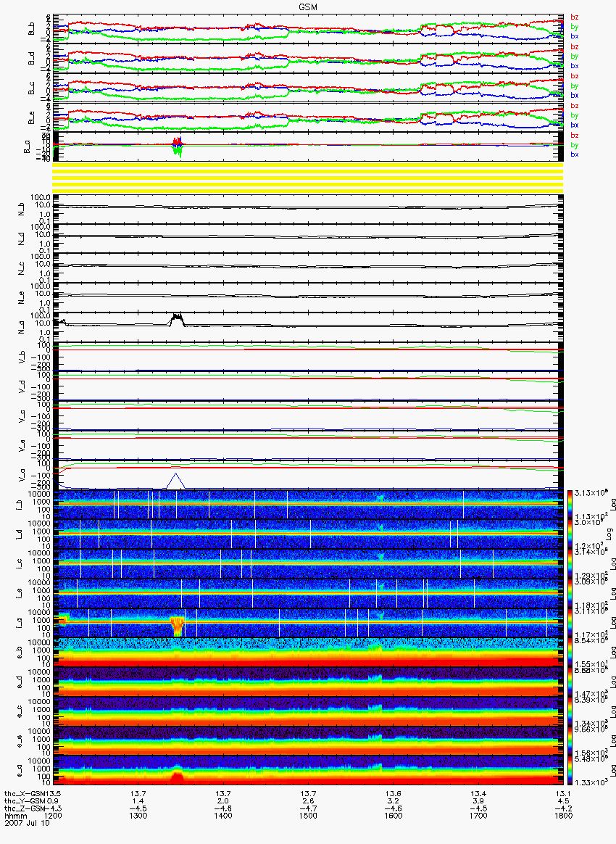Click the red burst in the i_a spectrogram

click(177, 626)
